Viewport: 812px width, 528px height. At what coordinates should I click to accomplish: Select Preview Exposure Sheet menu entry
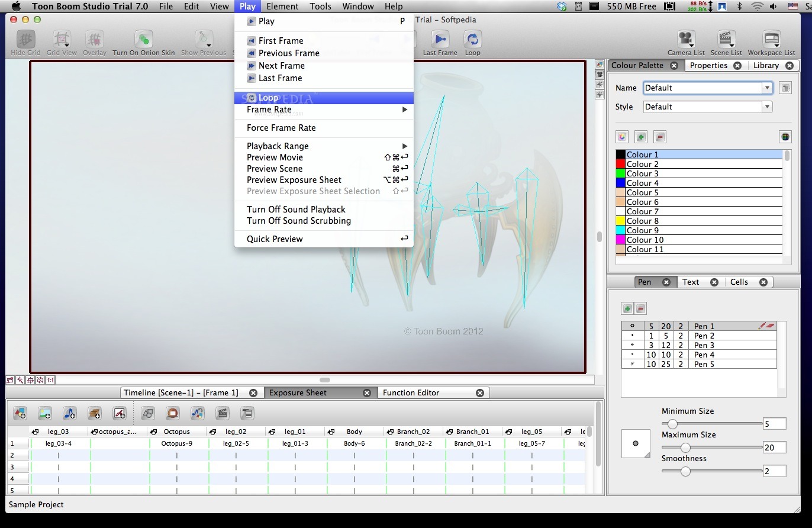coord(324,180)
